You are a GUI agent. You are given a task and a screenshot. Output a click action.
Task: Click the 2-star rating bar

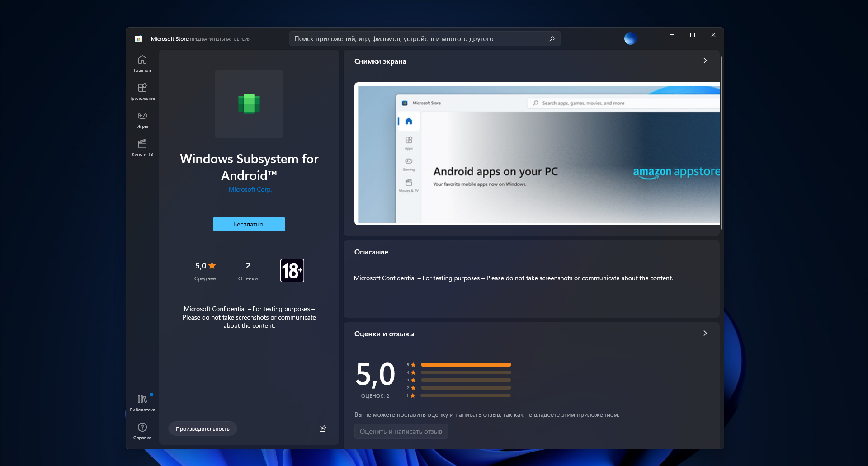coord(466,388)
